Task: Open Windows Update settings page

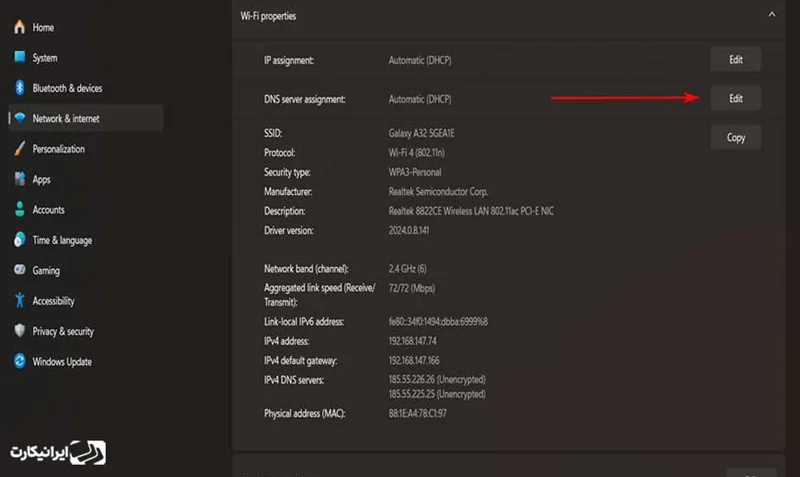Action: [x=62, y=361]
